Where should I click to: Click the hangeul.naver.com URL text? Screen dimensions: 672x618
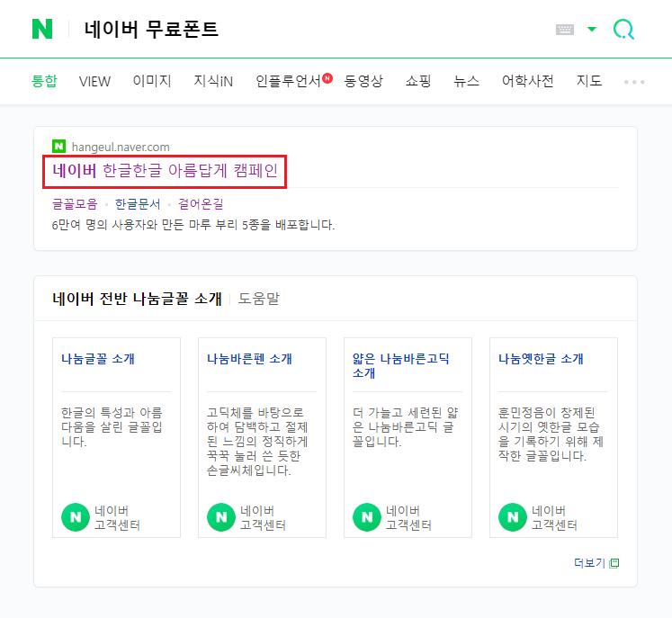[121, 147]
